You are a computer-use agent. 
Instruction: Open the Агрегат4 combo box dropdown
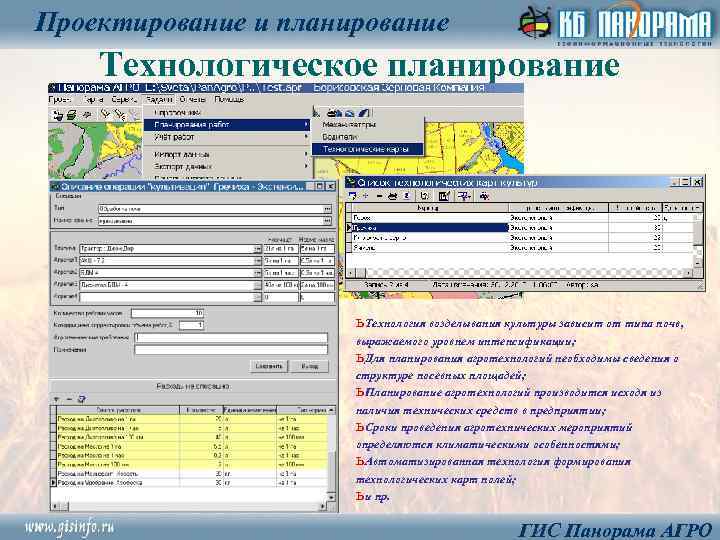click(x=257, y=297)
